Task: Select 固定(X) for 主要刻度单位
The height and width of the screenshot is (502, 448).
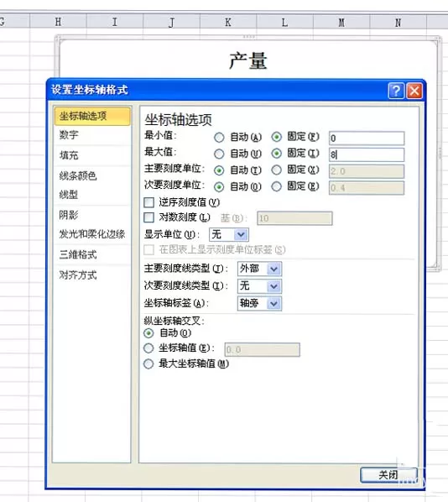Action: (277, 170)
